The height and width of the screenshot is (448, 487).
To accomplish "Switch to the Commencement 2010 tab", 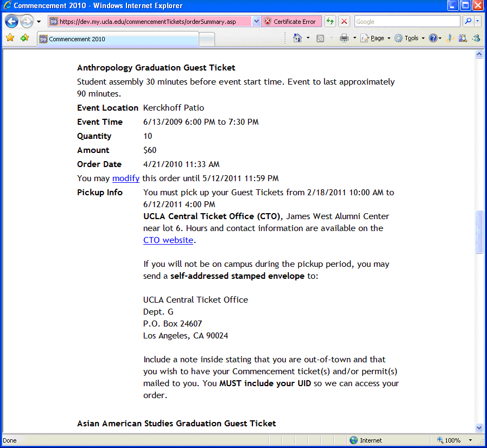I will coord(117,39).
